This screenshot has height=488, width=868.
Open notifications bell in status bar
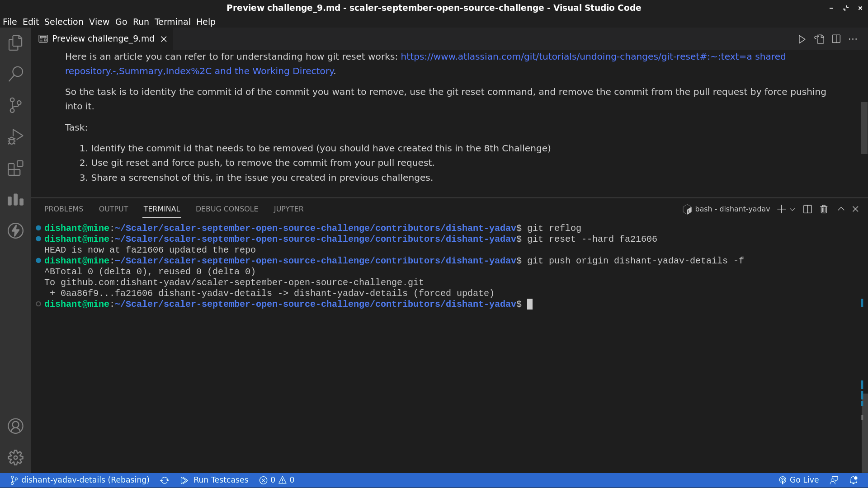click(x=854, y=480)
